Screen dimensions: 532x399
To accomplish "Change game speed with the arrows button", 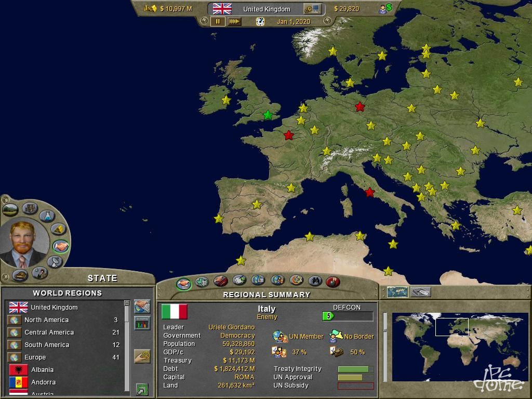I will point(234,21).
